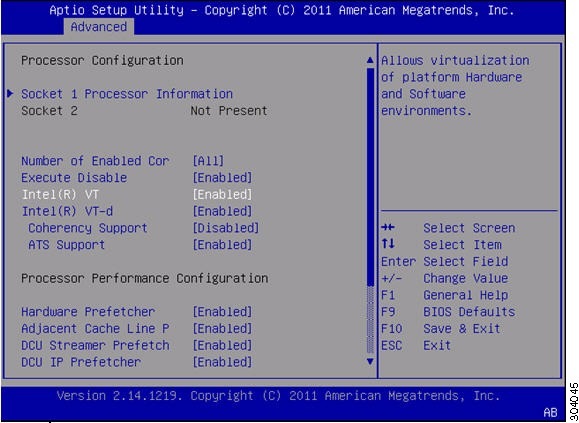
Task: Open Number of Enabled Cores [All] option
Action: pos(208,161)
